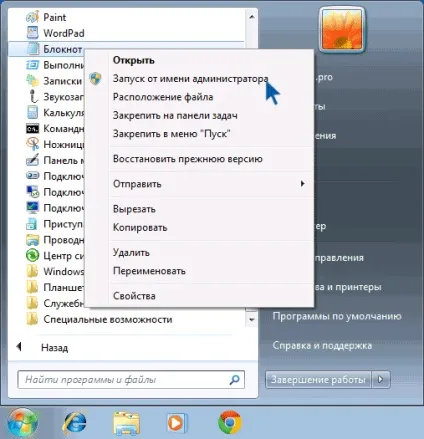424x439 pixels.
Task: Click the first Подключение icon with card
Action: (x=32, y=176)
